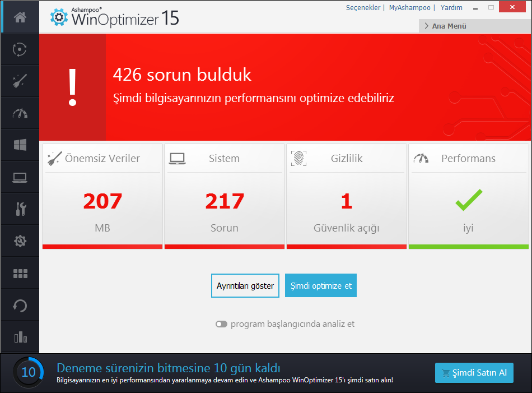532x393 pixels.
Task: Click the 10-day trial countdown circle
Action: pos(29,372)
